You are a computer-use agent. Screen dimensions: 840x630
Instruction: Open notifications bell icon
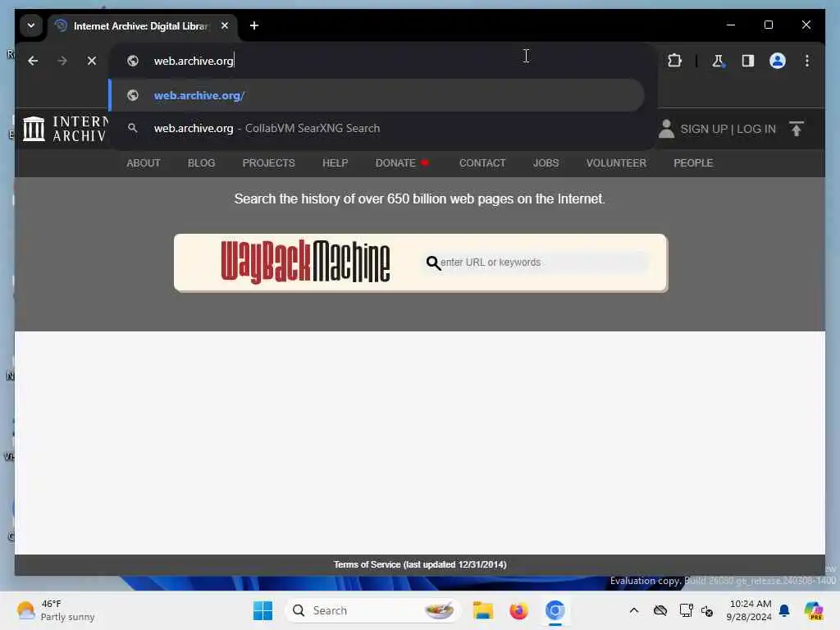coord(784,610)
